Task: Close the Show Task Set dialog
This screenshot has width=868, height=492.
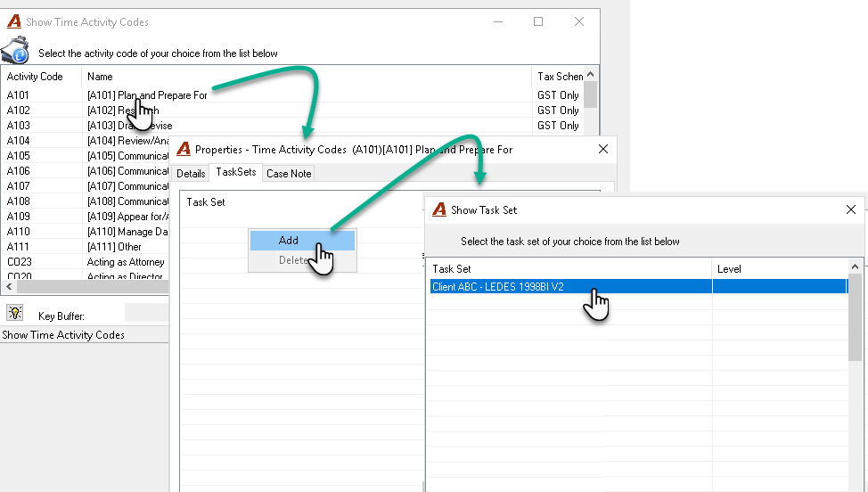Action: tap(851, 209)
